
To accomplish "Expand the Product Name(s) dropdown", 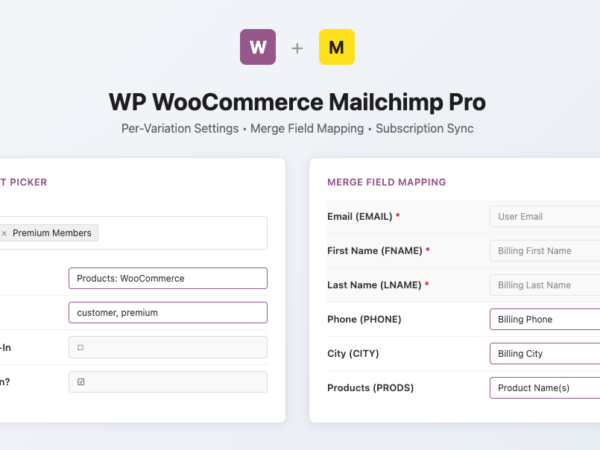I will point(545,388).
